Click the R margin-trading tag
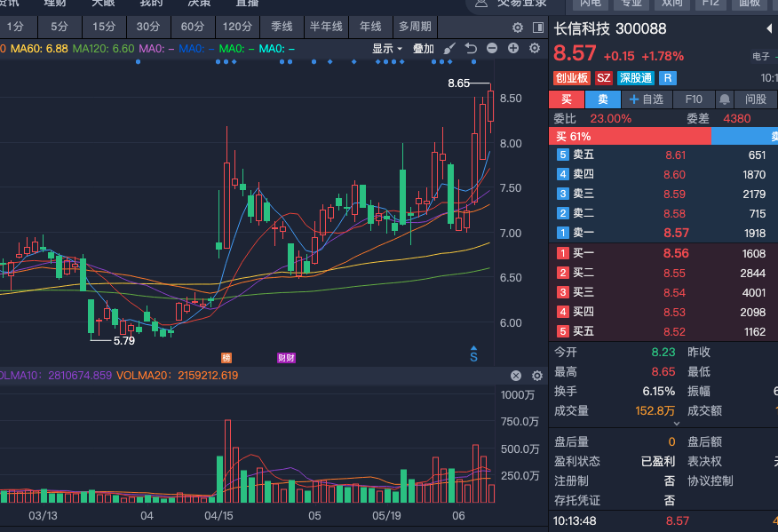Image resolution: width=778 pixels, height=532 pixels. click(x=668, y=78)
